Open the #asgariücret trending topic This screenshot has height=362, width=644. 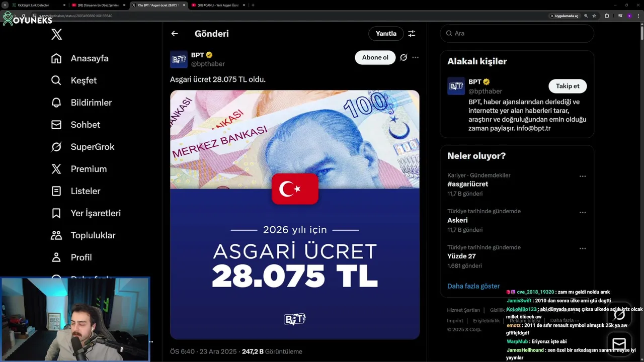pyautogui.click(x=467, y=184)
